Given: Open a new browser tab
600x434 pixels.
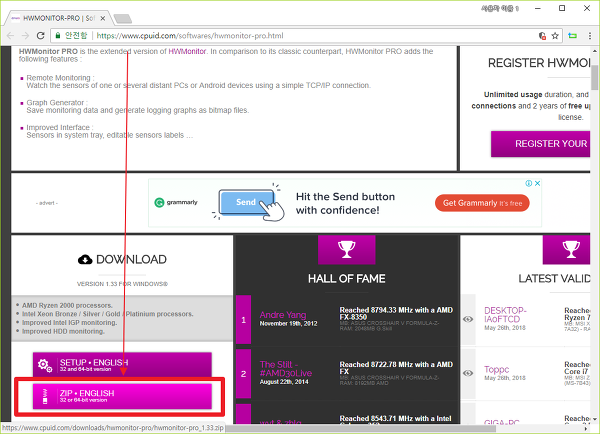Looking at the screenshot, I should point(123,18).
